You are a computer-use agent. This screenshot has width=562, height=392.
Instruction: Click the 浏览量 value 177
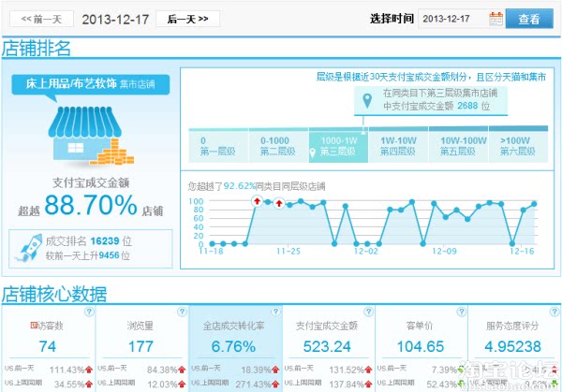point(140,346)
